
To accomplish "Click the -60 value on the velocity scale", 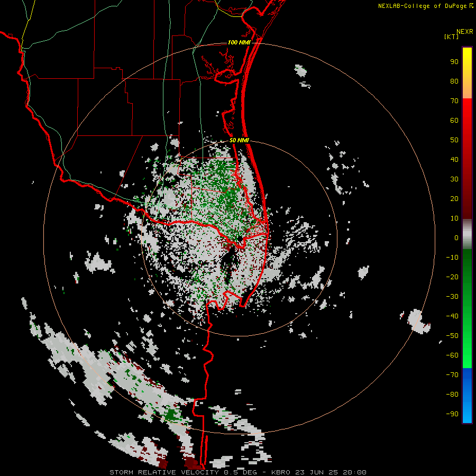I will (452, 355).
